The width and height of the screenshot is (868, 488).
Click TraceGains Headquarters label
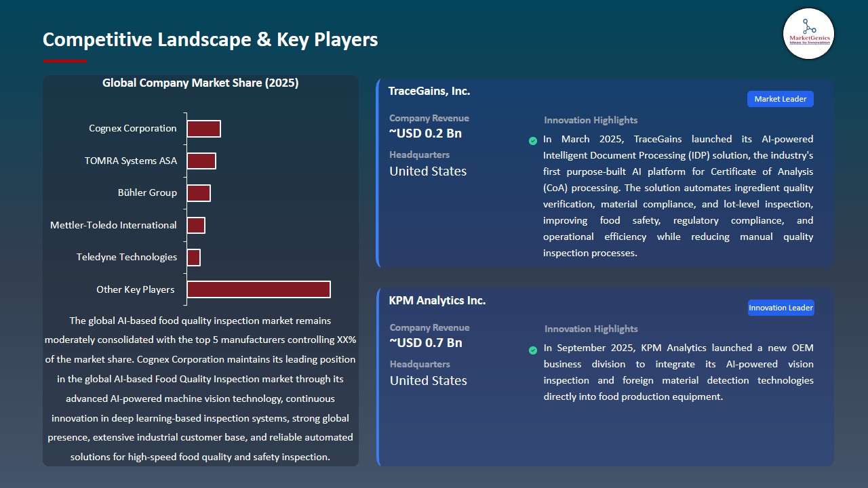(420, 155)
